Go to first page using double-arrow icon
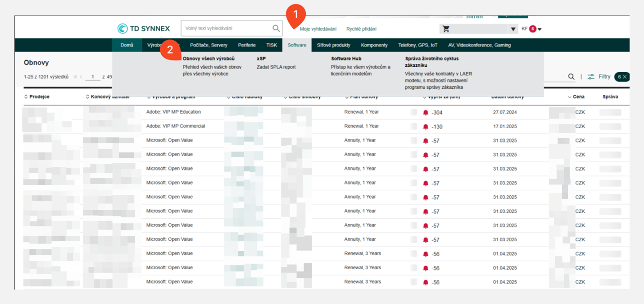Viewport: 644px width, 304px height. pyautogui.click(x=76, y=77)
